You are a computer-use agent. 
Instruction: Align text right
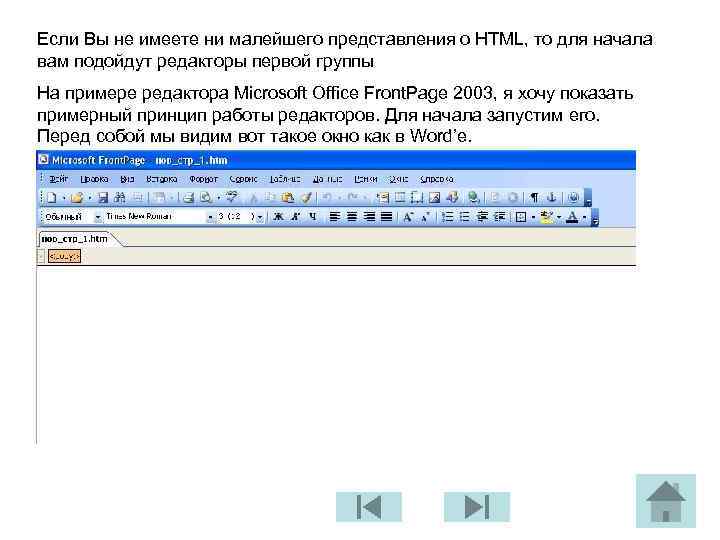[369, 217]
